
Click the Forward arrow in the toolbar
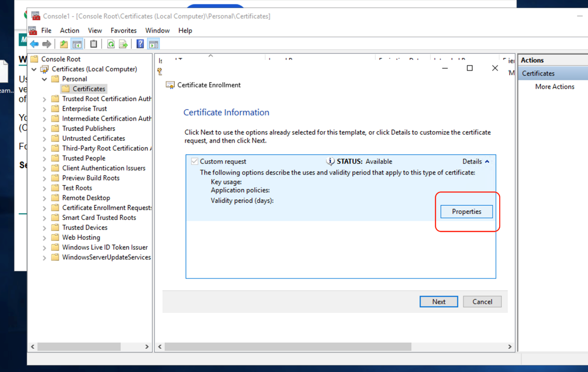click(47, 44)
